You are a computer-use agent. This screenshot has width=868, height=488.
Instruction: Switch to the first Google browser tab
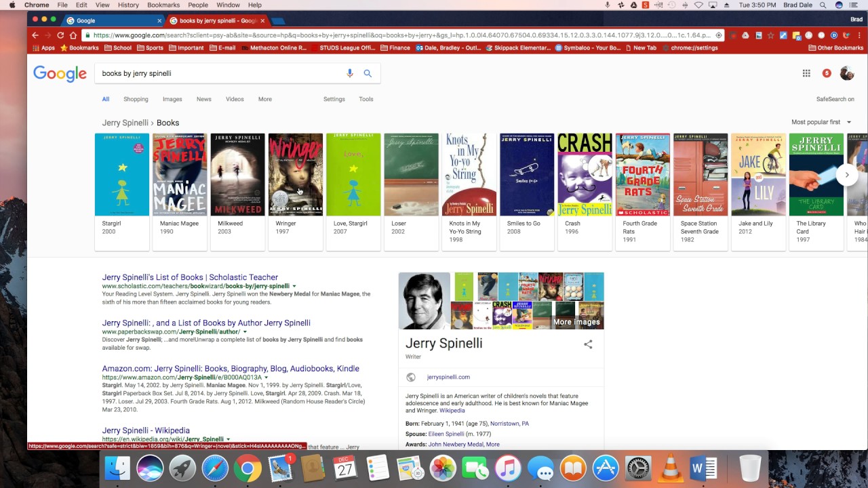tap(113, 20)
